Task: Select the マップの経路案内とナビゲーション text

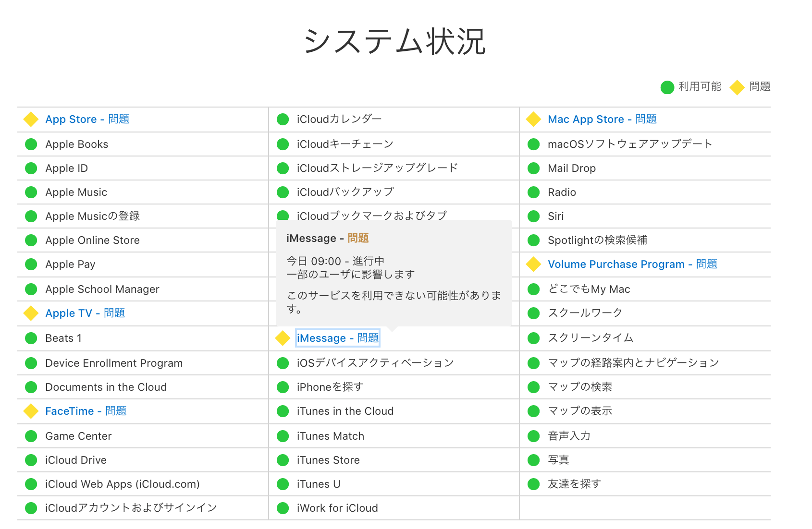Action: (x=633, y=363)
